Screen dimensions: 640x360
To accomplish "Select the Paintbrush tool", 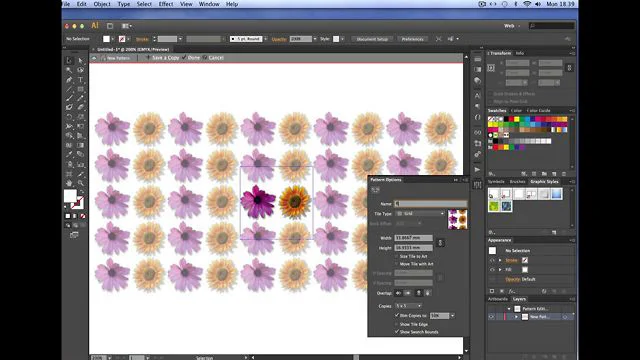I will (69, 98).
